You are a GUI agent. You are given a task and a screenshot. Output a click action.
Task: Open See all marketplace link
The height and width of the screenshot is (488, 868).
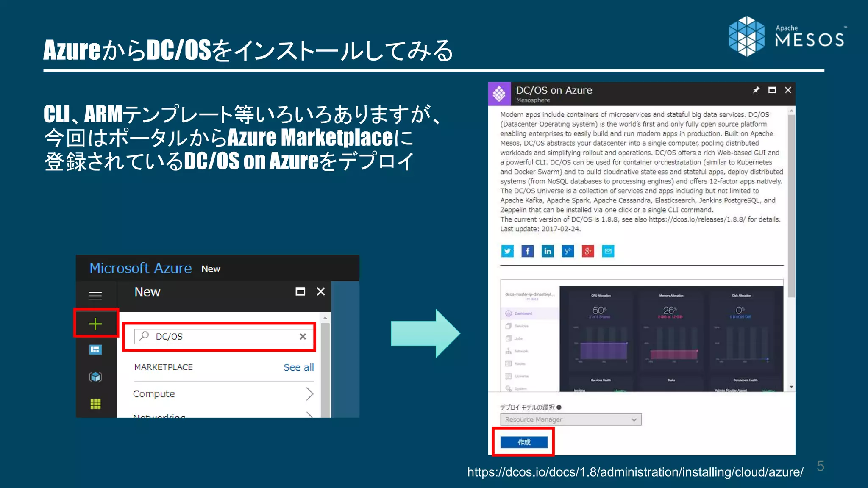tap(299, 367)
